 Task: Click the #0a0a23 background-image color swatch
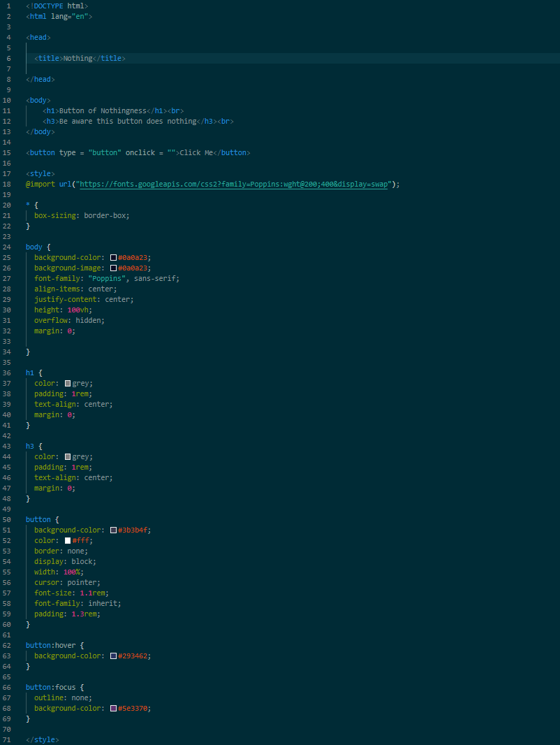point(115,268)
